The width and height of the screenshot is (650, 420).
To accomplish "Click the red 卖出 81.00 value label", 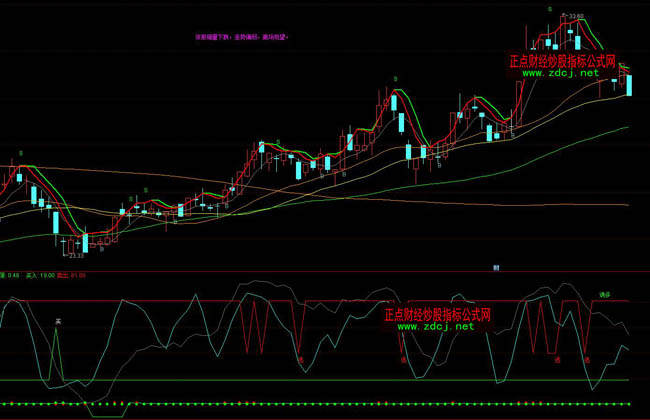I will click(72, 274).
